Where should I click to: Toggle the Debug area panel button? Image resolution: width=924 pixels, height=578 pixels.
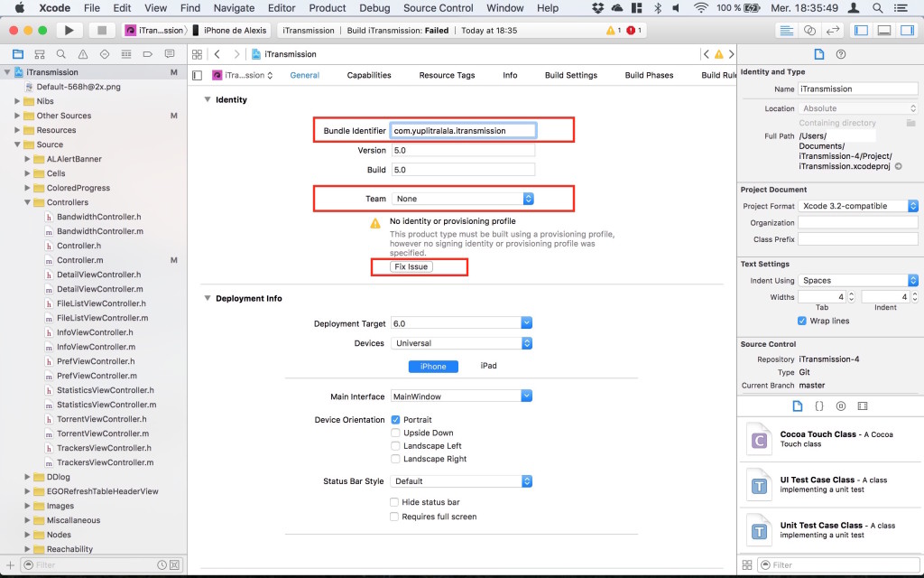tap(884, 30)
